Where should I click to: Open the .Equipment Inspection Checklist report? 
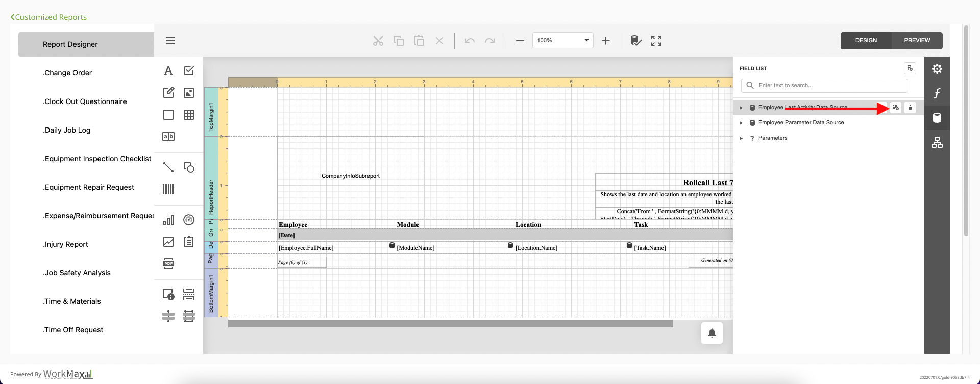[x=97, y=159]
